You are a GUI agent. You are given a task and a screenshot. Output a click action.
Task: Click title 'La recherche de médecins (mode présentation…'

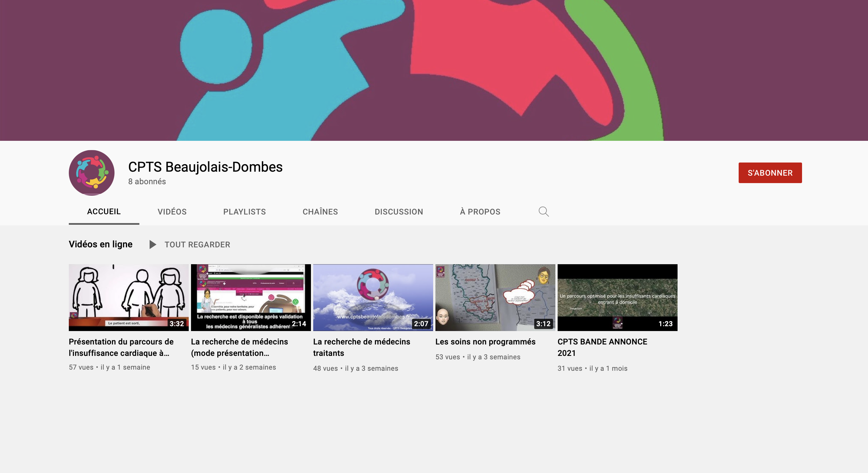pyautogui.click(x=240, y=347)
